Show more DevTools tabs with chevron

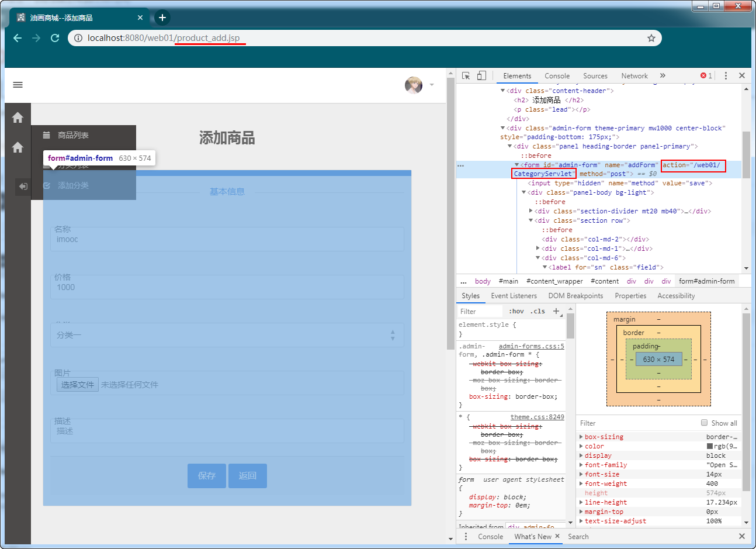click(663, 76)
